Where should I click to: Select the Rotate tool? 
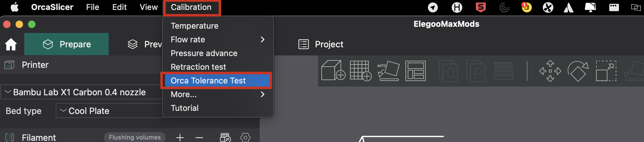[578, 71]
